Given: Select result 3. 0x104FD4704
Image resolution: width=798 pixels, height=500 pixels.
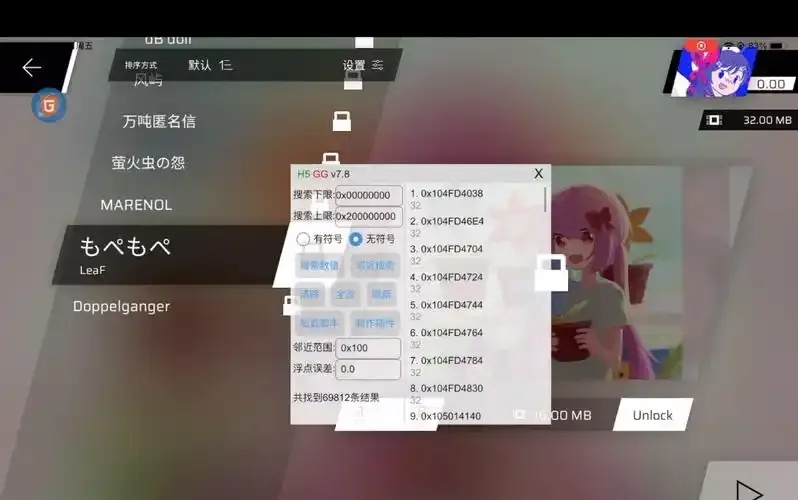Looking at the screenshot, I should (x=446, y=249).
